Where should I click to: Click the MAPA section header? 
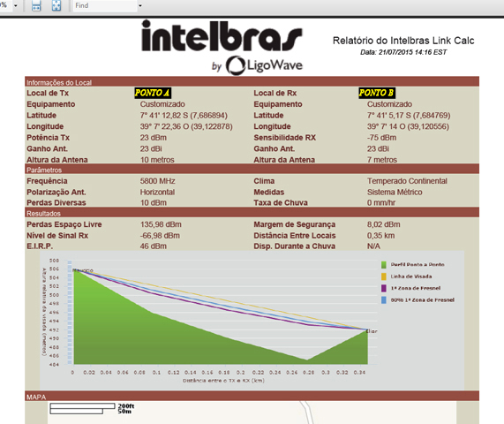[x=252, y=397]
